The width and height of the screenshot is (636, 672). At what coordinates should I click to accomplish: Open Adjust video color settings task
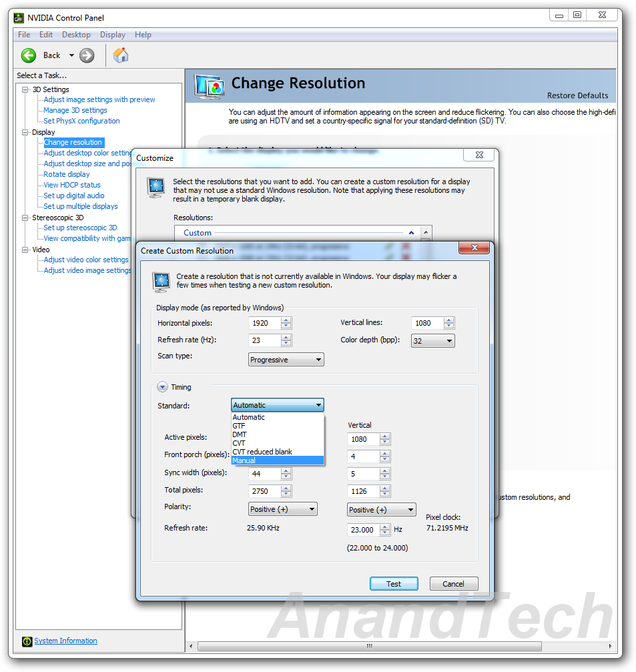tap(86, 260)
